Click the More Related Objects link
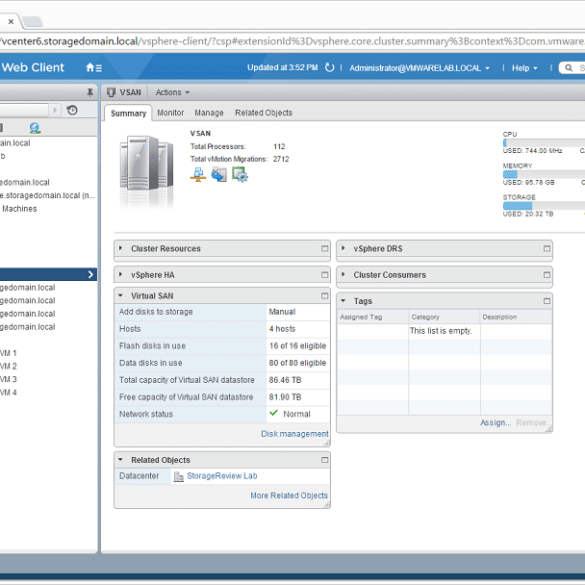 point(289,495)
